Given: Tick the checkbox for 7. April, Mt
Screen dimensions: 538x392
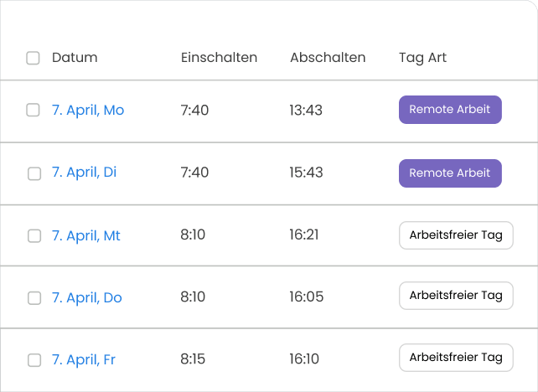Looking at the screenshot, I should (34, 236).
